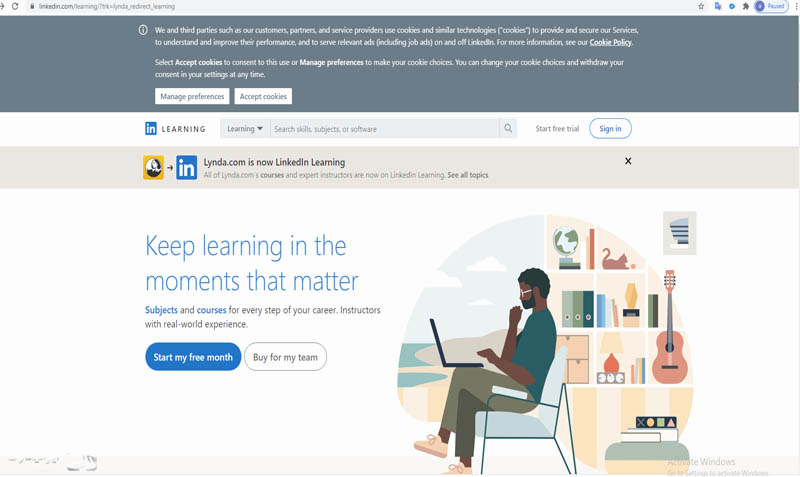Image resolution: width=800 pixels, height=477 pixels.
Task: Click the blue courses link under the headline
Action: [x=211, y=310]
